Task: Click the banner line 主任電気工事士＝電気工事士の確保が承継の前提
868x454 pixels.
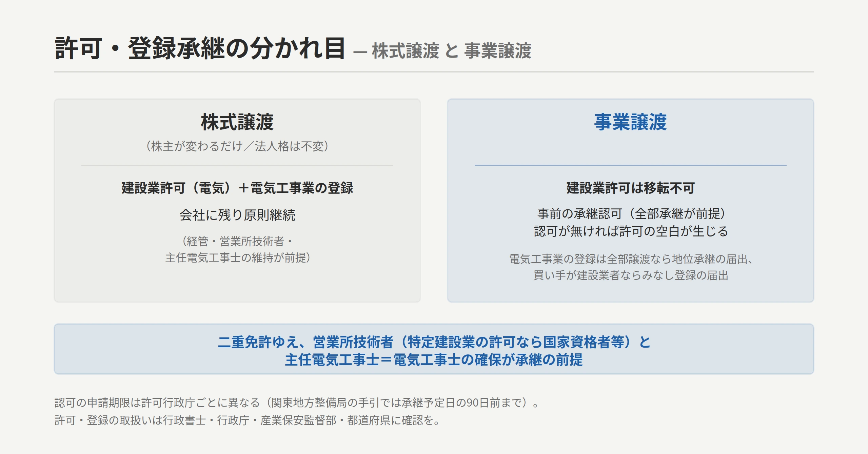Action: tap(434, 359)
